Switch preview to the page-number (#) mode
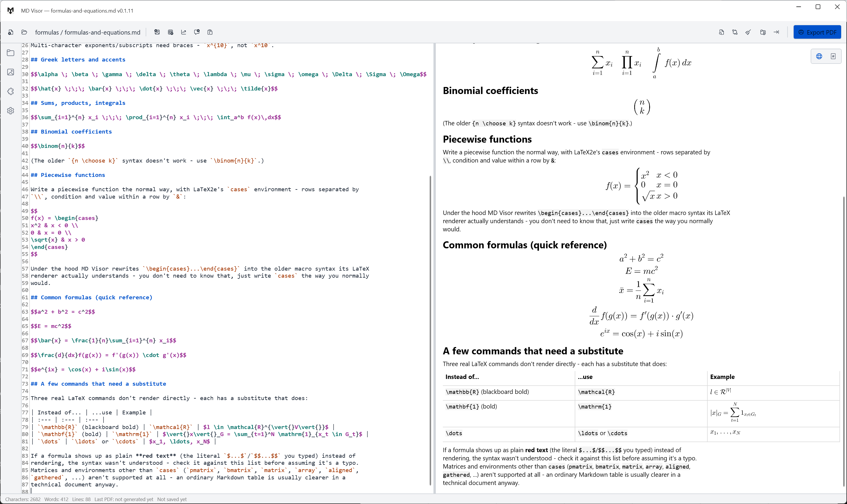 833,57
